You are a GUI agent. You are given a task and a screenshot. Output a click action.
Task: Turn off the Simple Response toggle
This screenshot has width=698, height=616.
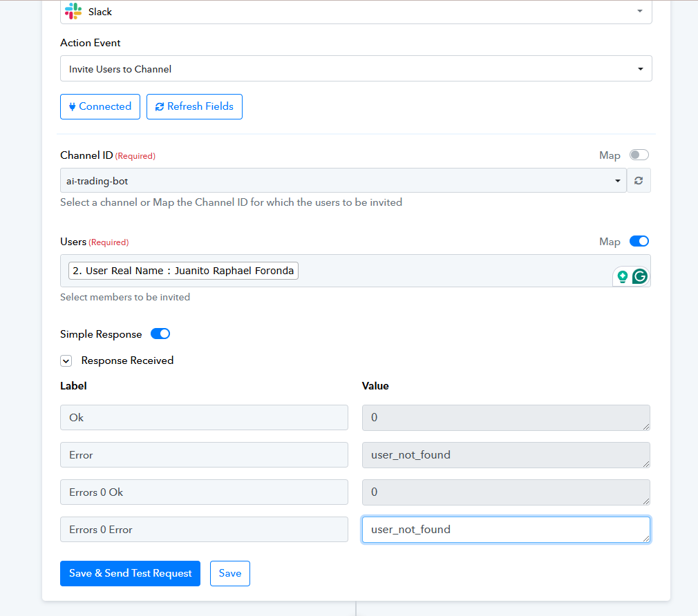click(x=160, y=334)
